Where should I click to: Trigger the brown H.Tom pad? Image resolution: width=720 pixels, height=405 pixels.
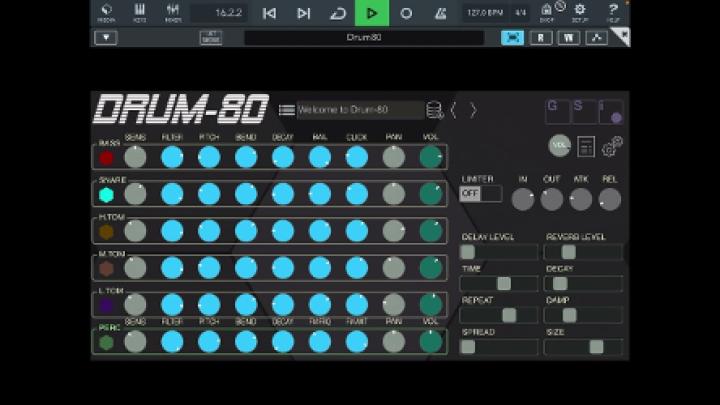point(107,232)
